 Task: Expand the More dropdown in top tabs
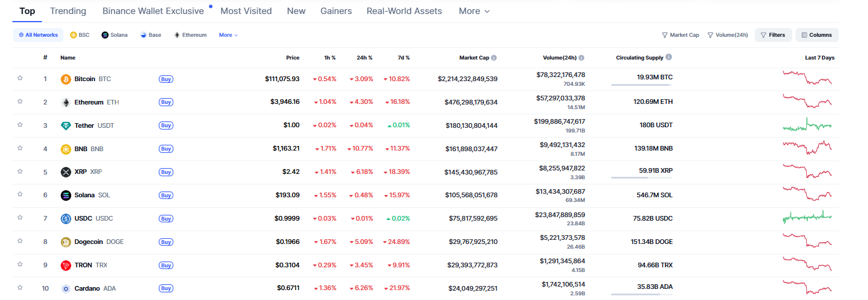(x=474, y=11)
